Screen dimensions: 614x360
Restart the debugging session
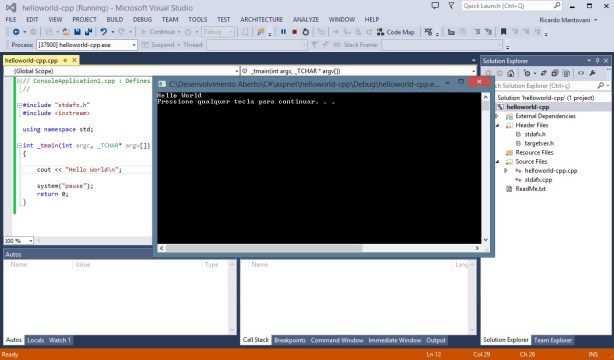coord(306,32)
